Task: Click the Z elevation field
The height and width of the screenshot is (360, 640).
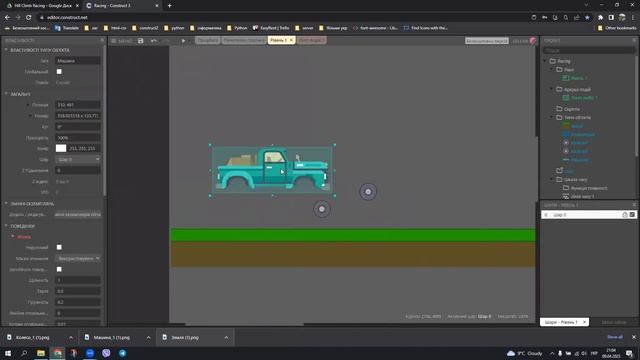Action: click(78, 170)
